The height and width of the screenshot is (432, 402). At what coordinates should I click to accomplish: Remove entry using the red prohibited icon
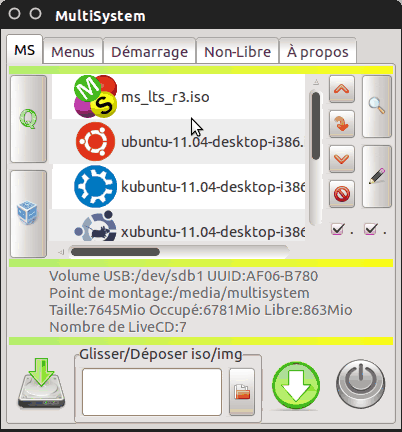coord(342,194)
